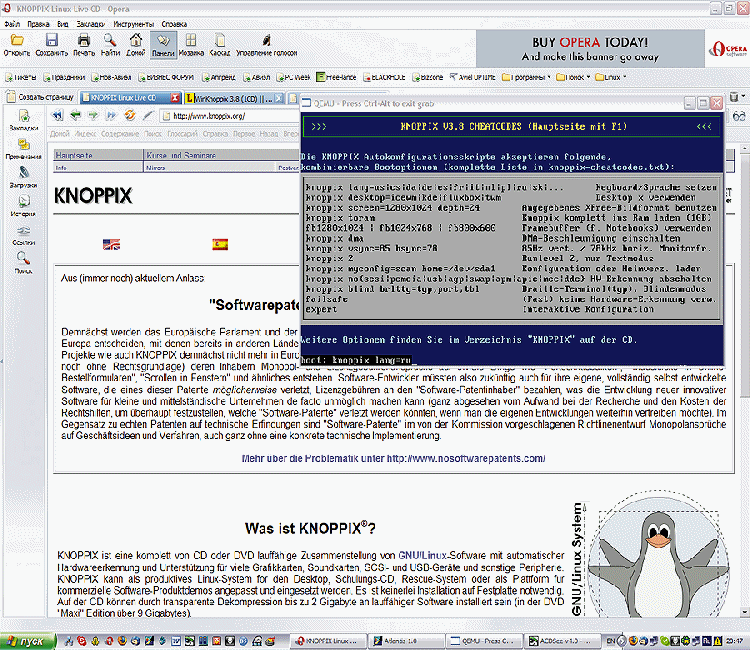Select the Spanish flag icon
This screenshot has height=650, width=750.
[220, 244]
